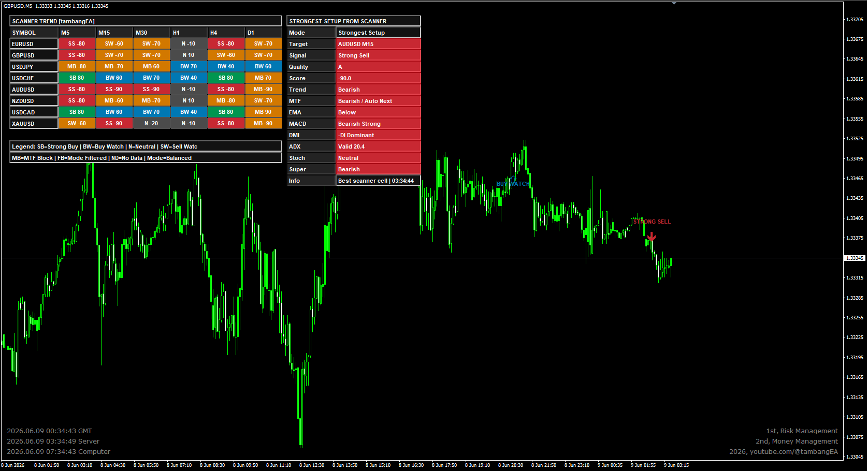Click the chart shift triangle at top edge
The height and width of the screenshot is (471, 868).
pos(674,3)
